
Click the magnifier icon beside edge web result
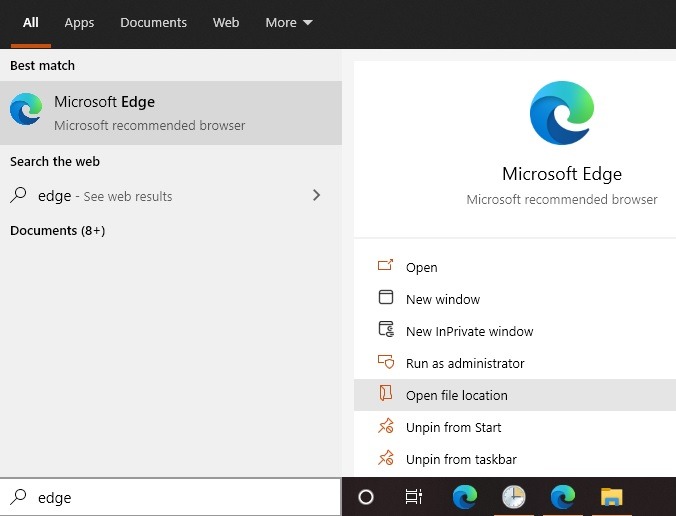coord(18,195)
